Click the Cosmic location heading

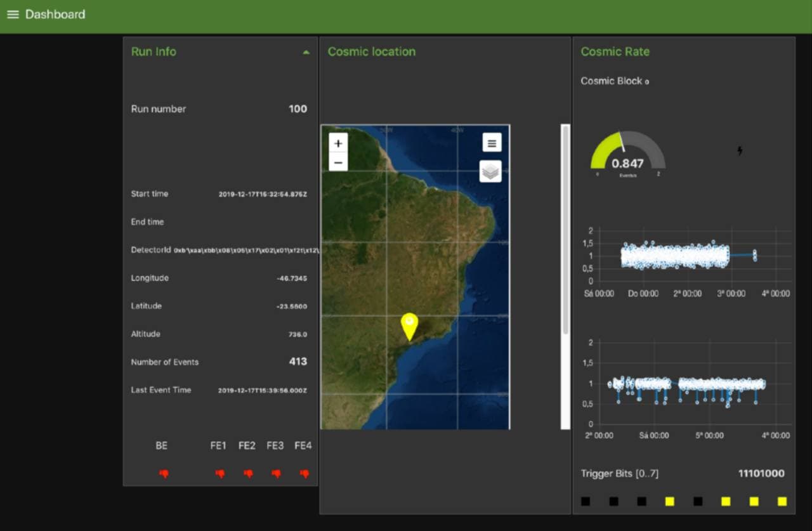372,51
